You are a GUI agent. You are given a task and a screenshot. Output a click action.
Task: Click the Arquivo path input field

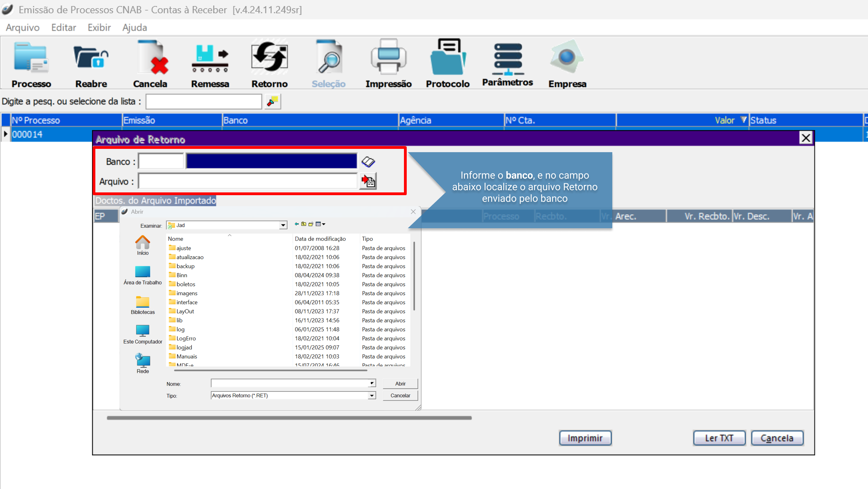pyautogui.click(x=248, y=181)
